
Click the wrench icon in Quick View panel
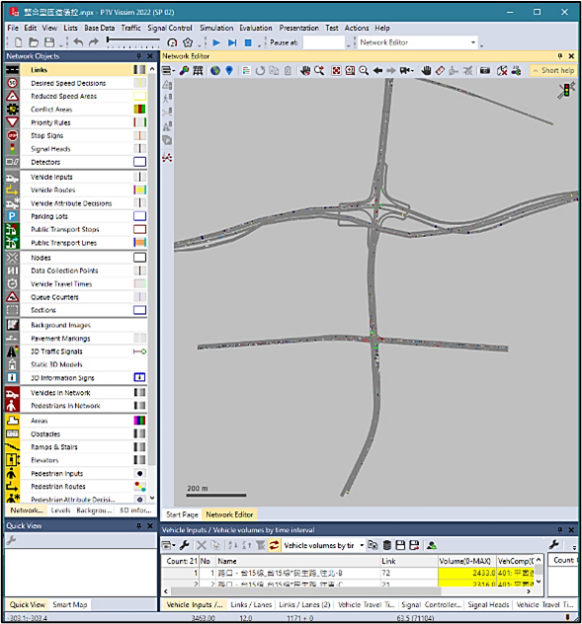click(x=11, y=540)
